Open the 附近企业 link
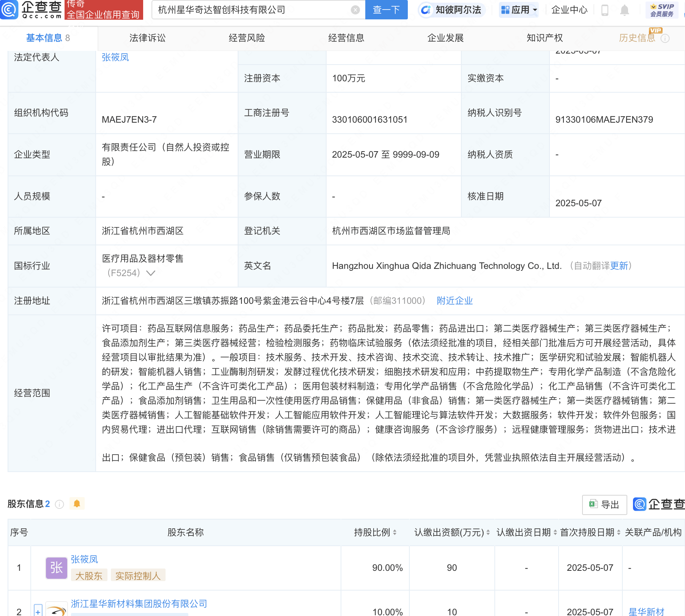The width and height of the screenshot is (685, 616). 455,301
